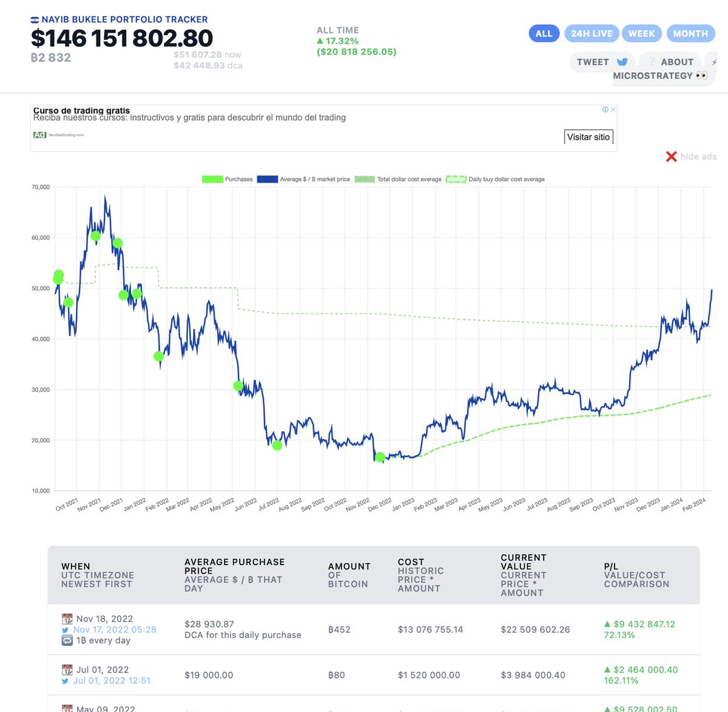The width and height of the screenshot is (728, 712).
Task: Click the green purchase marker near Jul 2022 on chart
Action: pos(277,446)
